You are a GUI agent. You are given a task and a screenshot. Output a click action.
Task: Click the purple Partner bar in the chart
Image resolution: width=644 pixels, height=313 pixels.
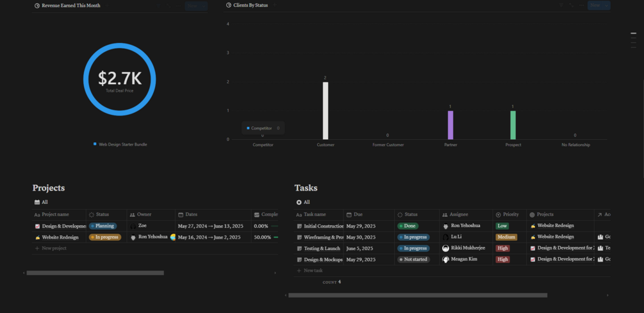450,125
